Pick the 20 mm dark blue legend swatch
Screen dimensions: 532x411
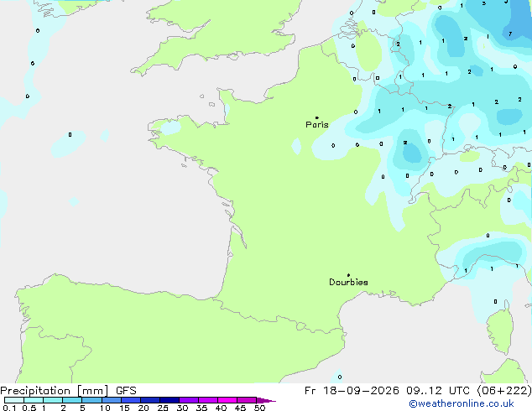coord(150,400)
